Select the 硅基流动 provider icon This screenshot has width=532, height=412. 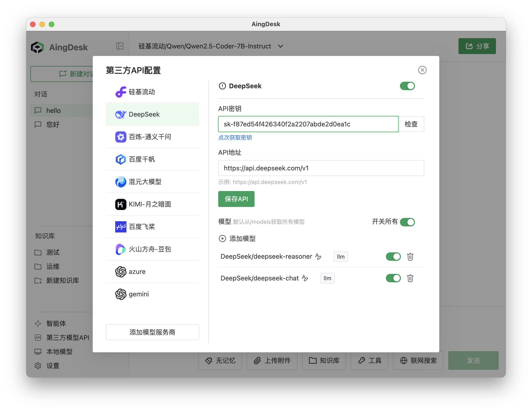[120, 92]
